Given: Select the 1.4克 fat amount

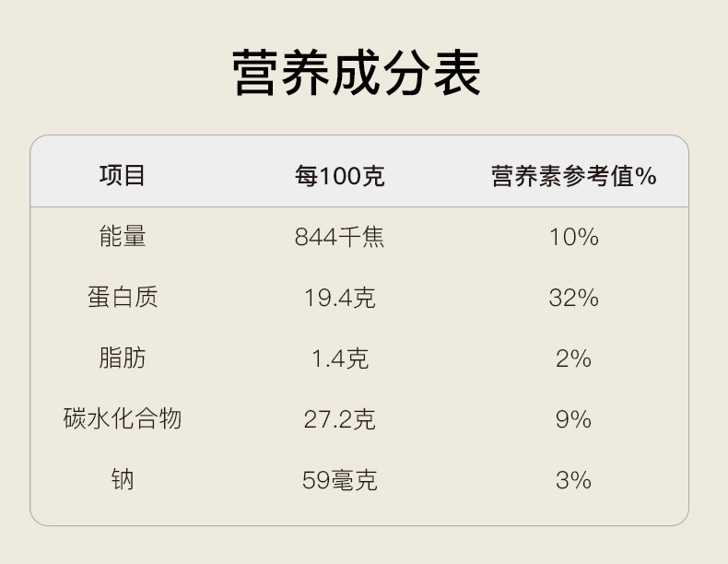Looking at the screenshot, I should (x=340, y=358).
